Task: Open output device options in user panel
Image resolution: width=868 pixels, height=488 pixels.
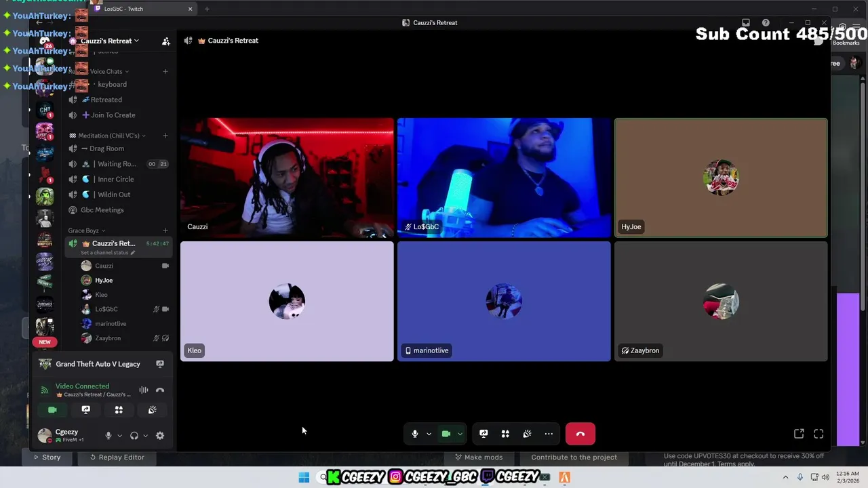Action: 145,436
